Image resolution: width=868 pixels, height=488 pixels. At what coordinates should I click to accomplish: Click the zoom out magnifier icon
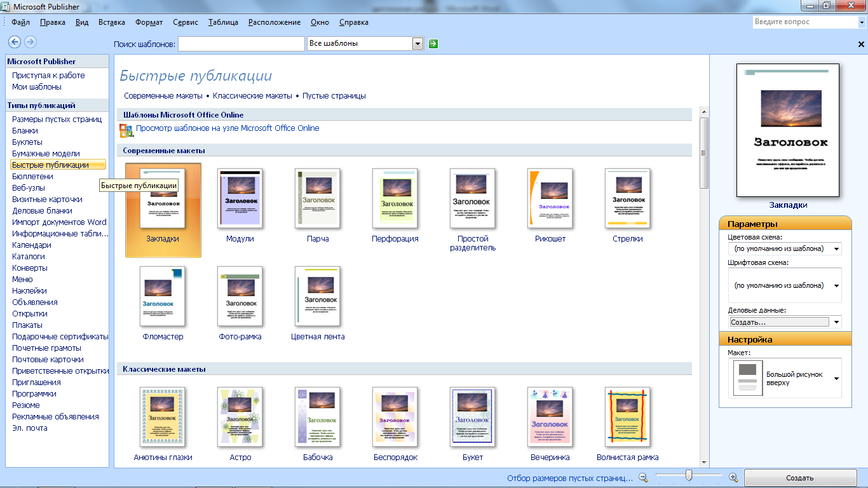pos(643,477)
